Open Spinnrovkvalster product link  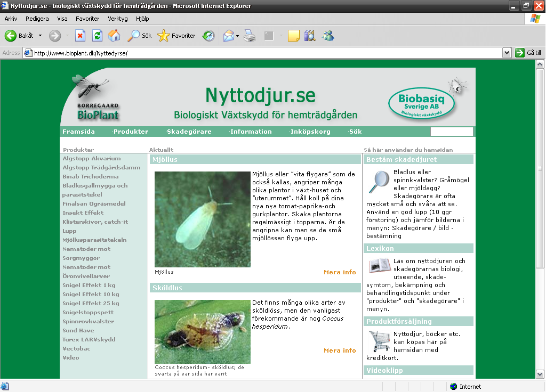89,321
